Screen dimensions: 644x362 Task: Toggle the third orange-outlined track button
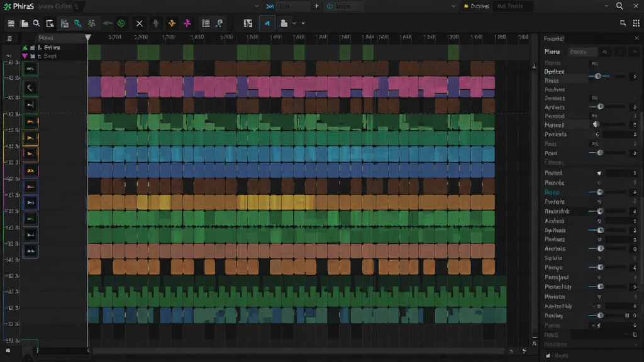coord(30,154)
